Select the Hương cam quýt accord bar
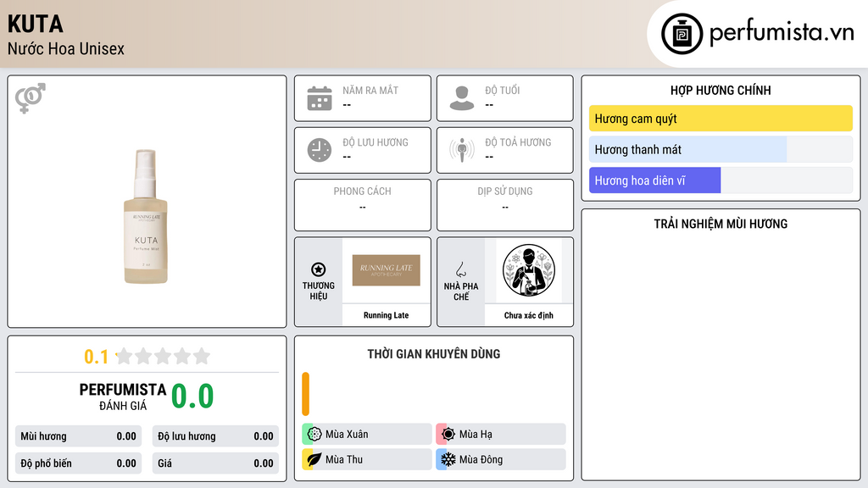 pos(721,119)
